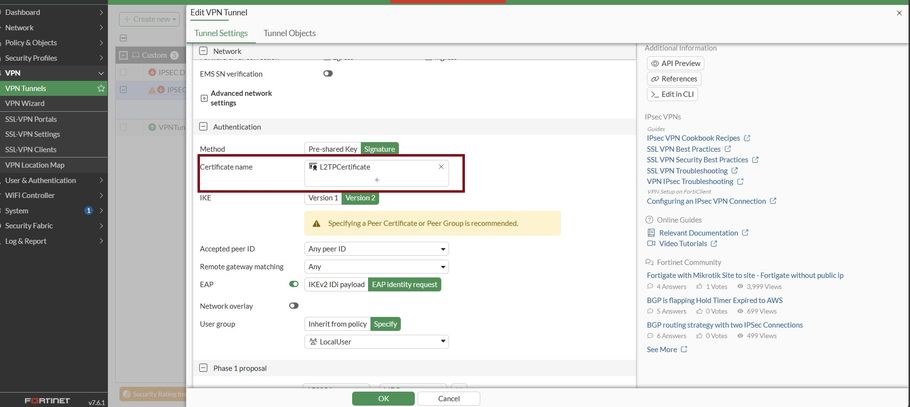Viewport: 910px width, 407px height.
Task: Open the Security Profiles menu
Action: point(53,58)
